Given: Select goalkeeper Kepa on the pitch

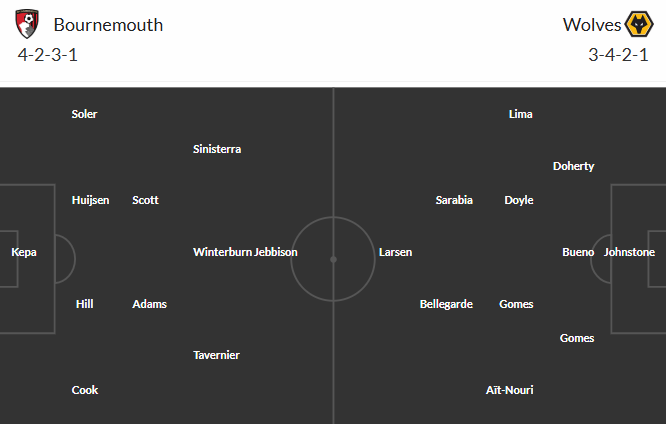Looking at the screenshot, I should (x=24, y=252).
